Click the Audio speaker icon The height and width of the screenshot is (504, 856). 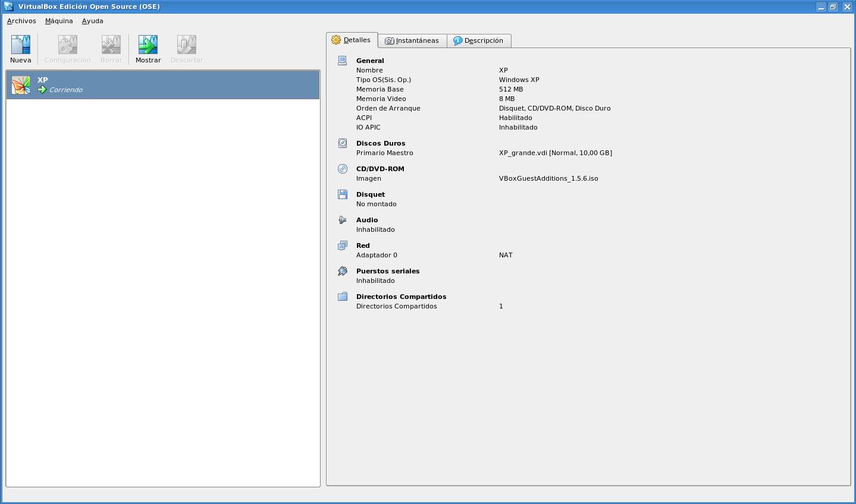point(343,219)
